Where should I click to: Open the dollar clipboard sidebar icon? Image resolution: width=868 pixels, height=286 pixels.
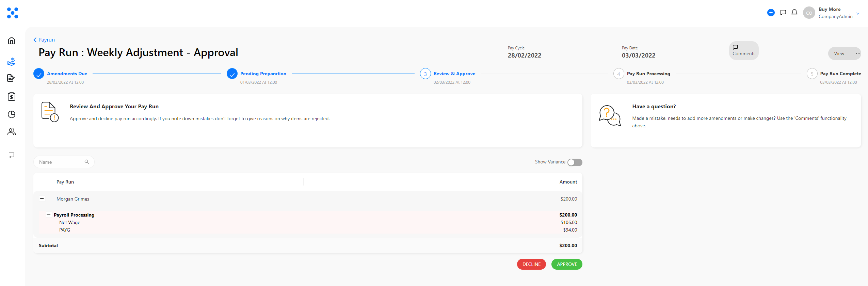tap(12, 96)
